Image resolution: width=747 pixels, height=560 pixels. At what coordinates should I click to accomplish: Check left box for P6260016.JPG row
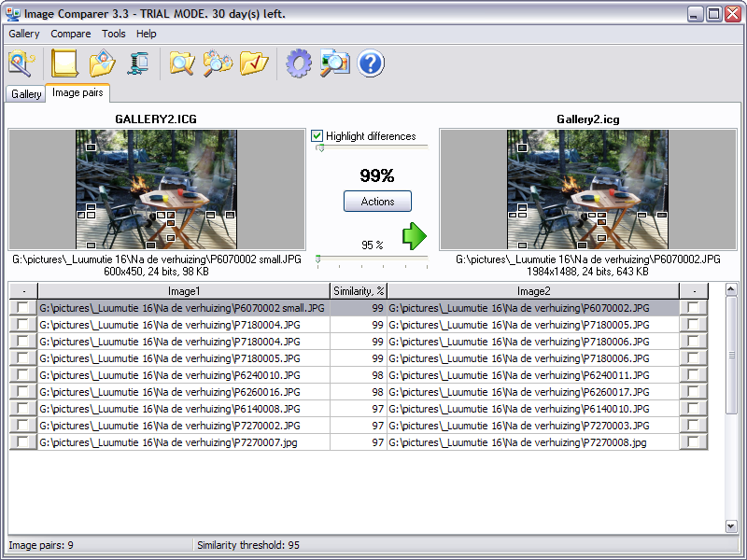tap(22, 391)
